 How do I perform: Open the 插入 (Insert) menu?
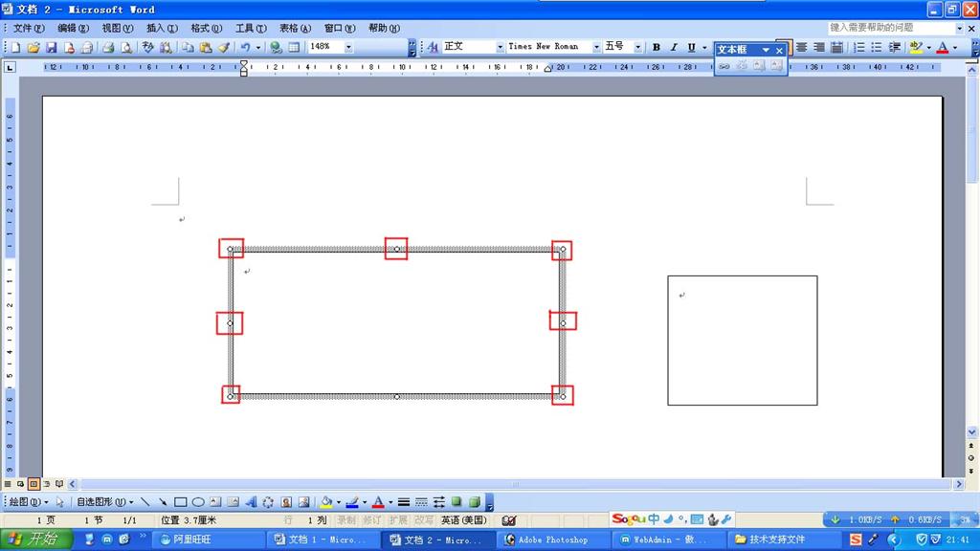click(161, 28)
